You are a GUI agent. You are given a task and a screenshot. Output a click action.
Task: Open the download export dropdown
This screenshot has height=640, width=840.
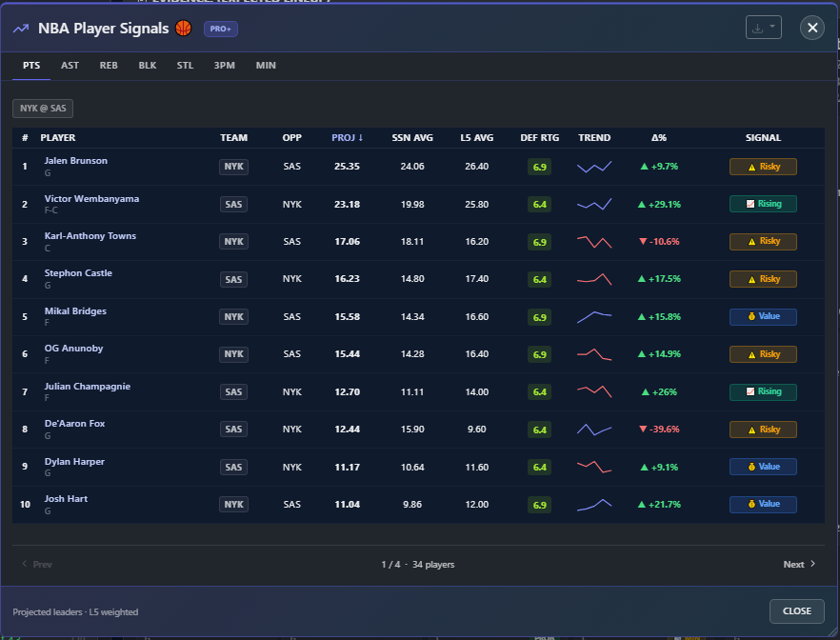pos(764,28)
